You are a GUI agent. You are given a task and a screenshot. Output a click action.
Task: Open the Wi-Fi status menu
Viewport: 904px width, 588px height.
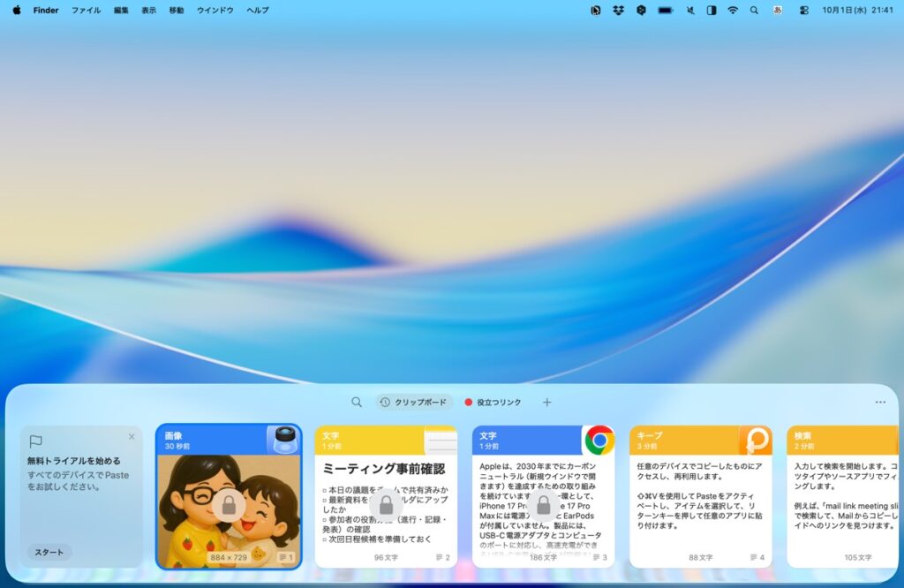tap(733, 11)
